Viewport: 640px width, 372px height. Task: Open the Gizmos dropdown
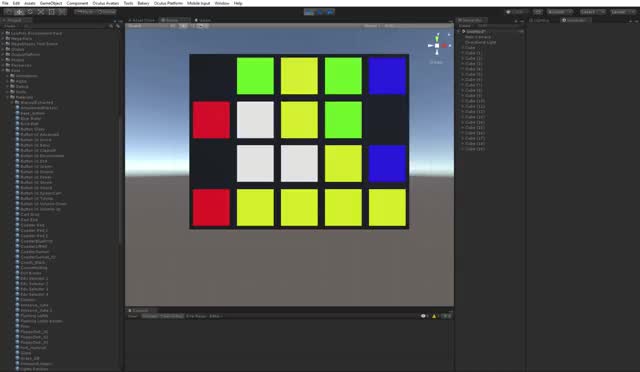pos(371,26)
